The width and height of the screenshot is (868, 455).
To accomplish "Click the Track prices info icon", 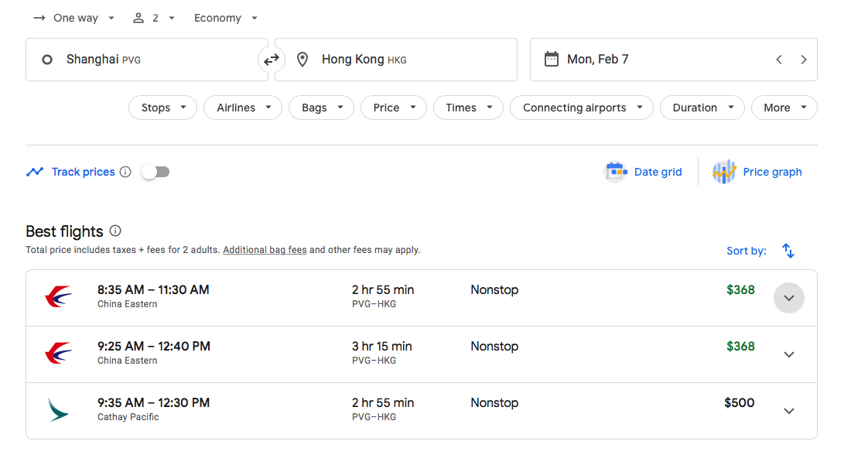I will point(125,172).
